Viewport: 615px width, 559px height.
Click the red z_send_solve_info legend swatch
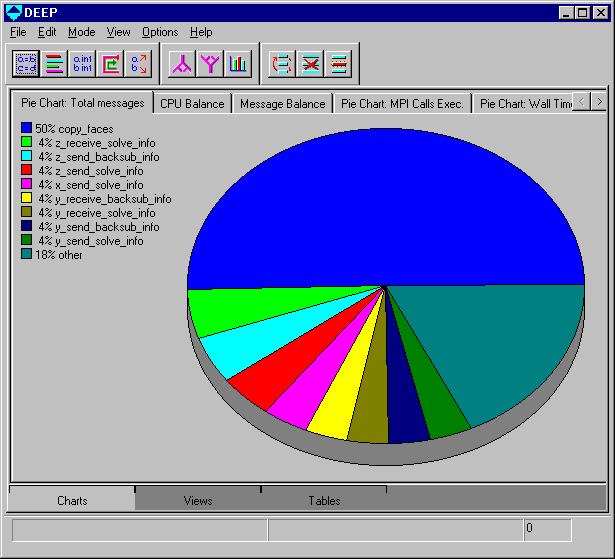click(26, 170)
